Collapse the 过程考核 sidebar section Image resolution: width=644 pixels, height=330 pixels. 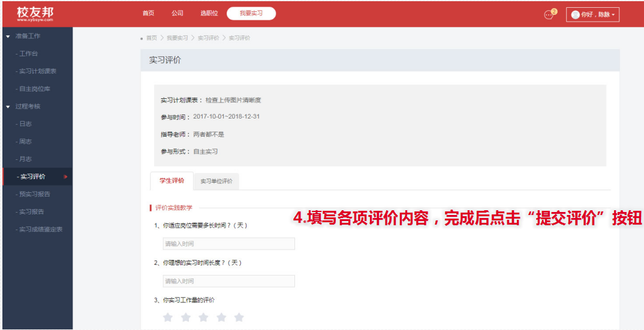pos(8,107)
